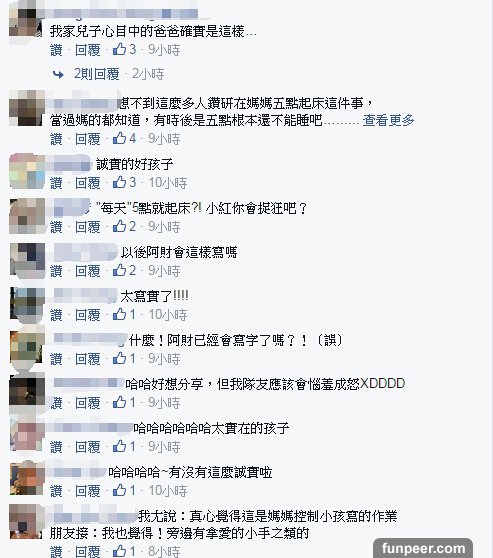Image resolution: width=493 pixels, height=558 pixels.
Task: Expand the 2則回覆 reply thread
Action: pyautogui.click(x=96, y=74)
